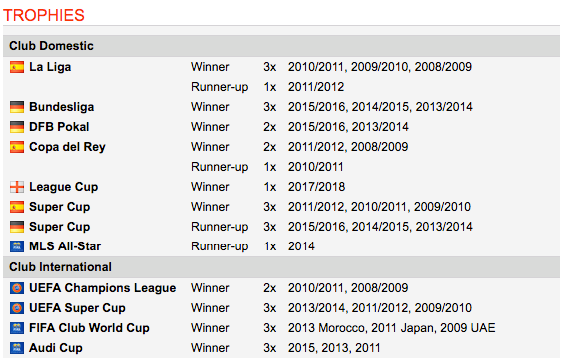Click the FIFA icon beside FIFA Club World Cup
Screen dimensions: 569x360
[17, 328]
